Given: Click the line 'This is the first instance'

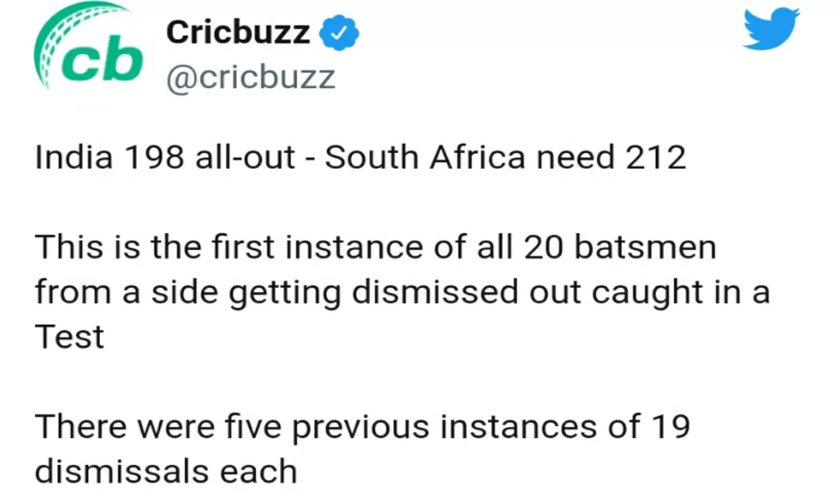Looking at the screenshot, I should [376, 247].
